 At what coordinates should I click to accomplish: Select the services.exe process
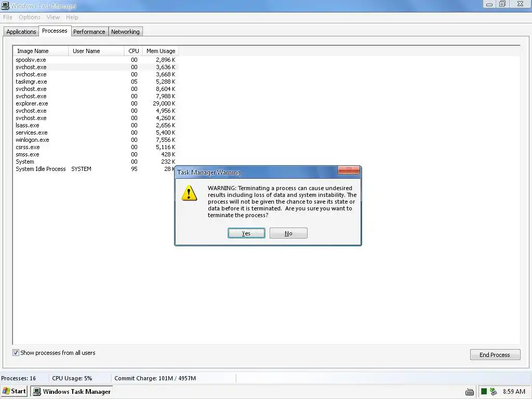point(96,132)
